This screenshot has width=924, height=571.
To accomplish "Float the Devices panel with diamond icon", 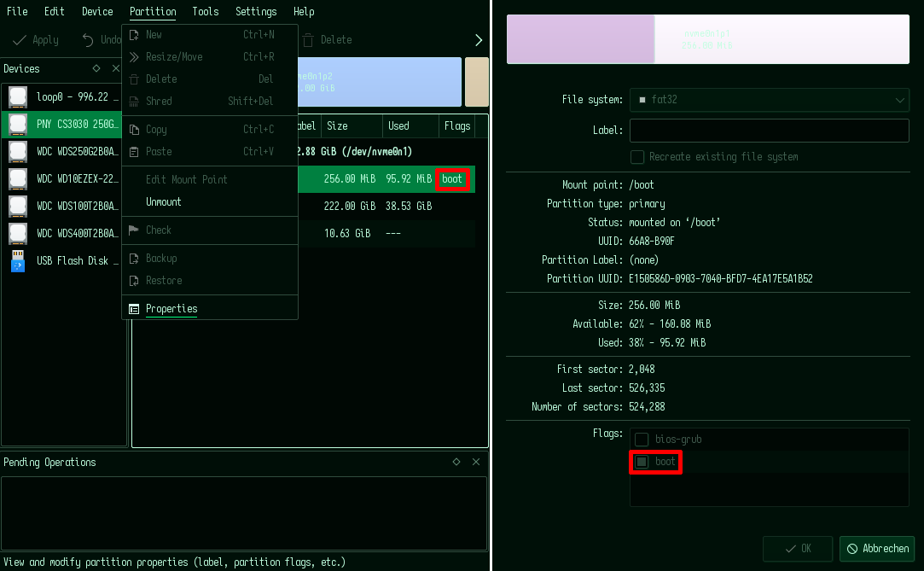I will coord(97,68).
